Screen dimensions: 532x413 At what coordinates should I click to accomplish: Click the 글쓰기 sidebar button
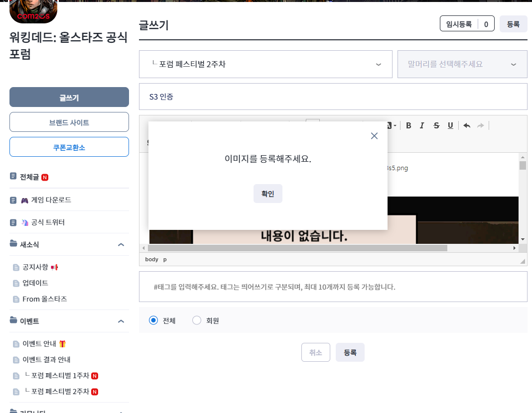coord(69,97)
